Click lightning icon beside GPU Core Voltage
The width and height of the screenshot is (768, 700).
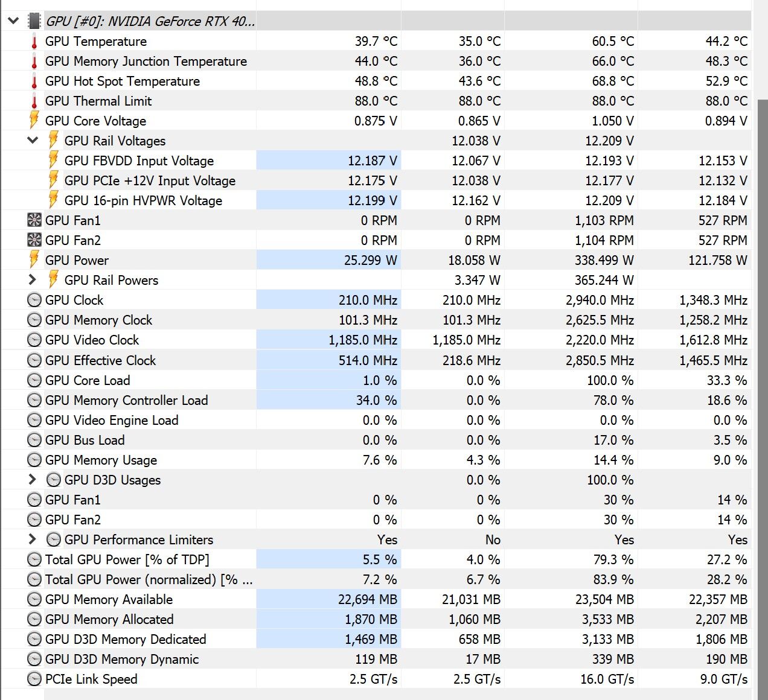34,120
